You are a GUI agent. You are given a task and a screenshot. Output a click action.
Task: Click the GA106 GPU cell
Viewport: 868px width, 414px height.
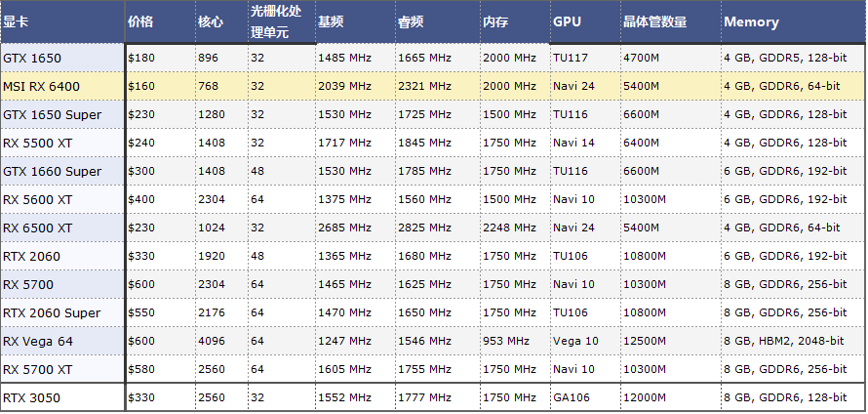[585, 397]
